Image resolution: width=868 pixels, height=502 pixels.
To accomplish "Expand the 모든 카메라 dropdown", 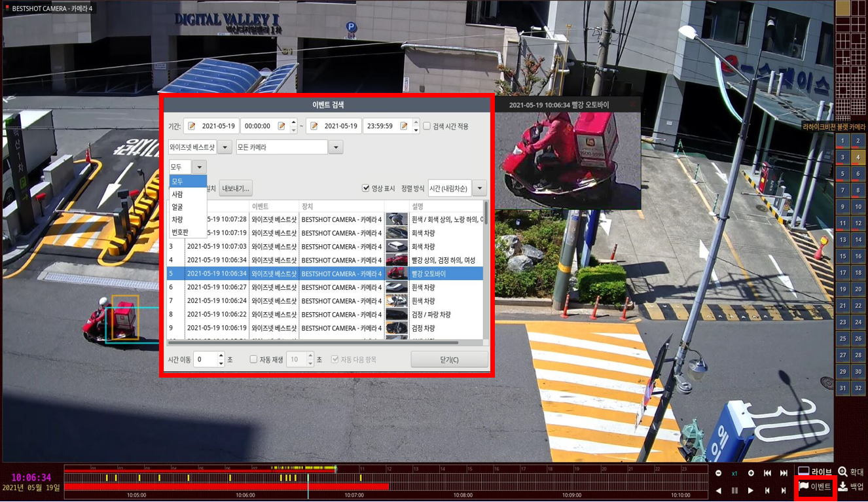I will coord(336,147).
